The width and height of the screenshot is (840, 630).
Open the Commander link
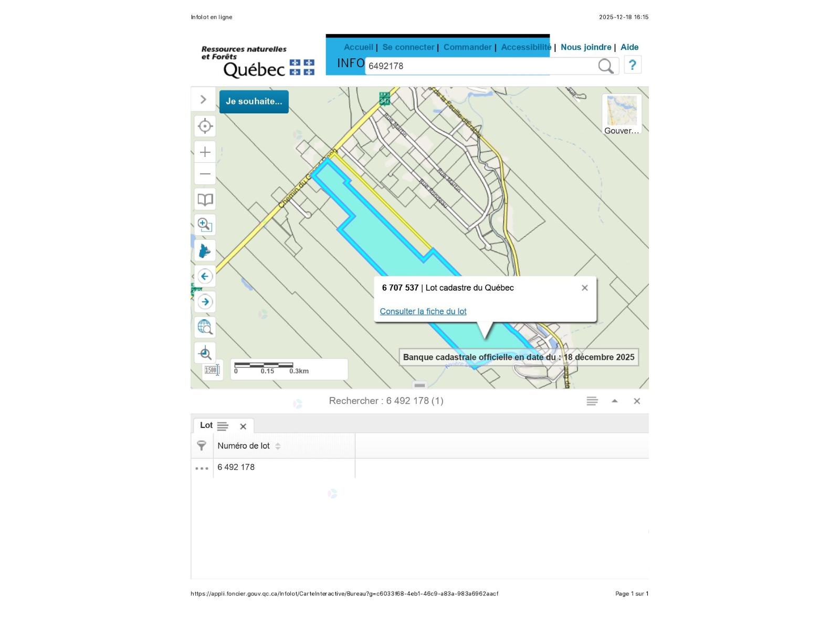click(468, 47)
